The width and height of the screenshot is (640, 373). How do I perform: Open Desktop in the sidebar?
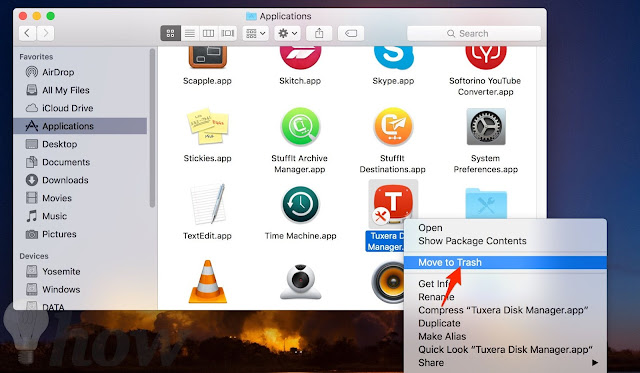pos(80,144)
